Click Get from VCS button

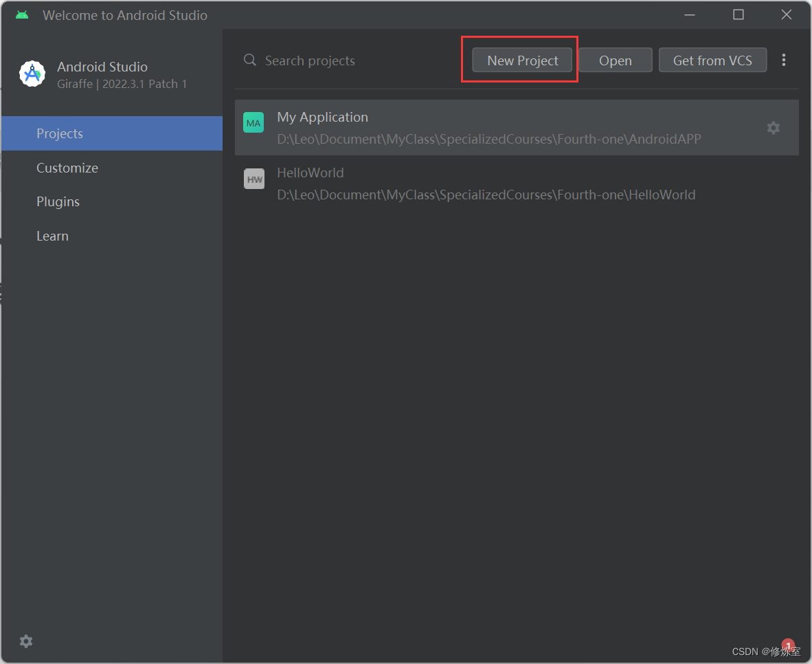[712, 60]
